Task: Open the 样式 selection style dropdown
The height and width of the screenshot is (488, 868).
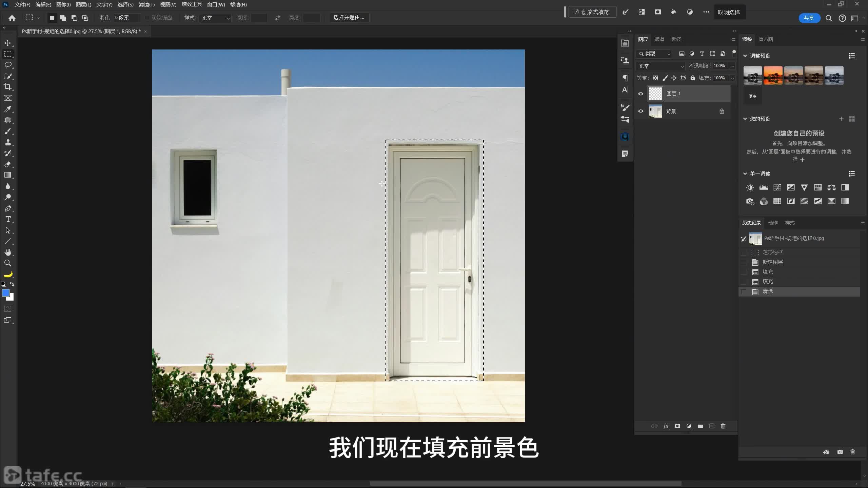Action: pyautogui.click(x=216, y=18)
